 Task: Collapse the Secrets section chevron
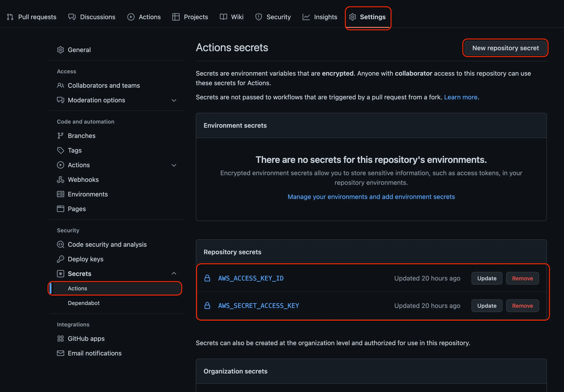174,273
